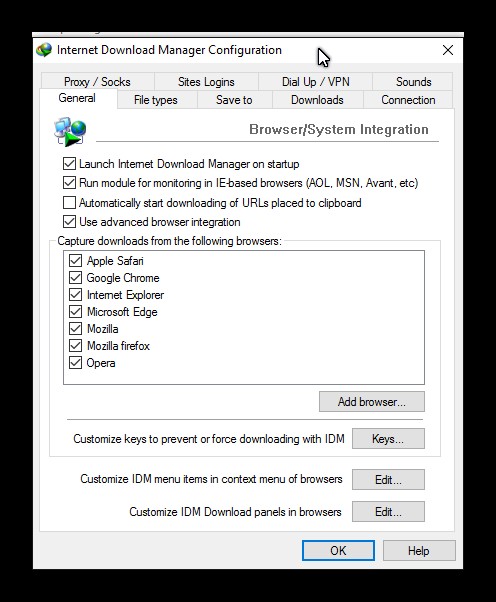Image resolution: width=496 pixels, height=602 pixels.
Task: Select the General tab
Action: (x=77, y=98)
